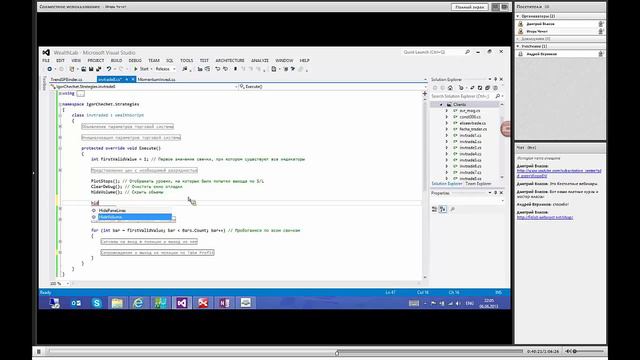
Task: Click the Home icon in Solution Explorer
Action: coord(450,88)
